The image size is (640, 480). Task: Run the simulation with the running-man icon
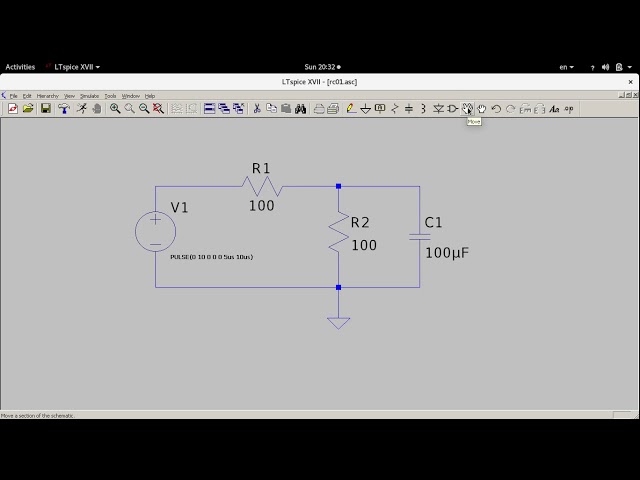click(x=82, y=109)
